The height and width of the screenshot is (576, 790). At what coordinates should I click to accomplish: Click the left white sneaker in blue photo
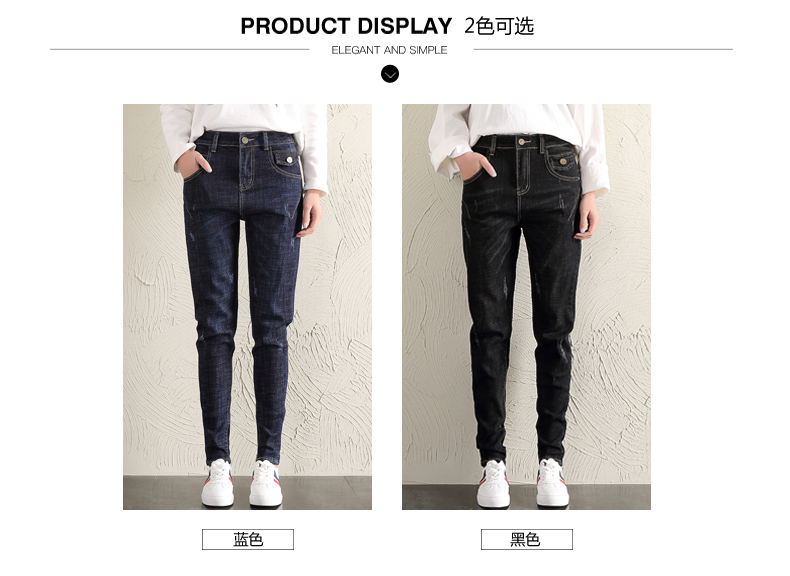(x=218, y=483)
